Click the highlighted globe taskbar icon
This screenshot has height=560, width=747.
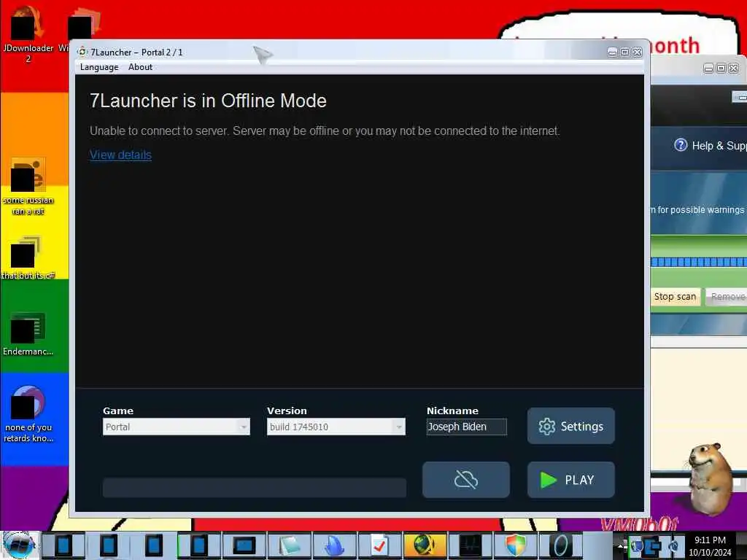425,545
